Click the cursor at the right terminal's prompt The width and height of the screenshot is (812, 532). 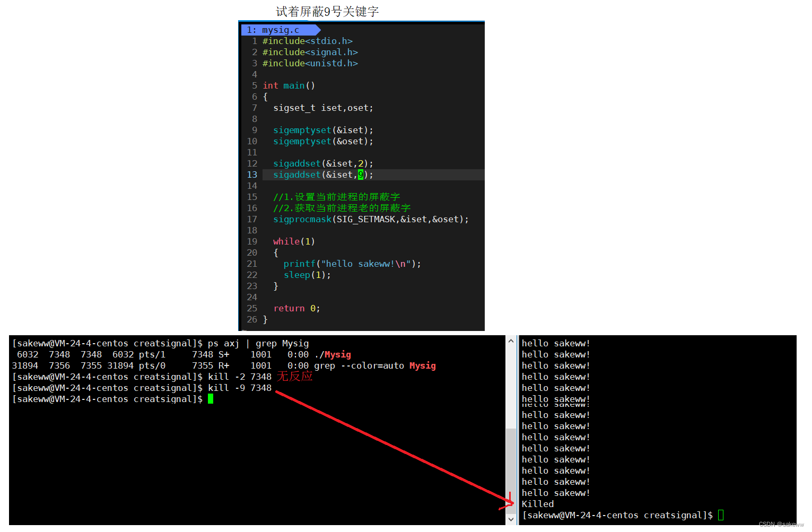pos(721,515)
